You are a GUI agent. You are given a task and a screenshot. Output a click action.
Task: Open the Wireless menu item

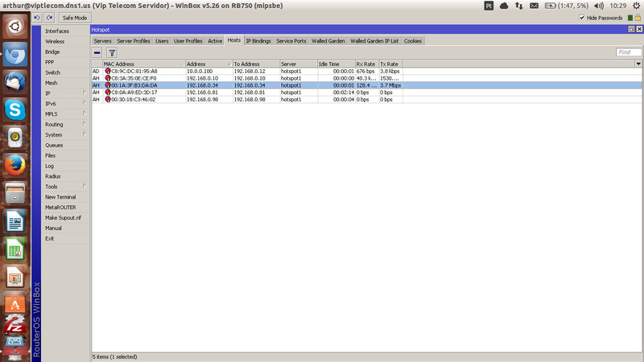65,41
